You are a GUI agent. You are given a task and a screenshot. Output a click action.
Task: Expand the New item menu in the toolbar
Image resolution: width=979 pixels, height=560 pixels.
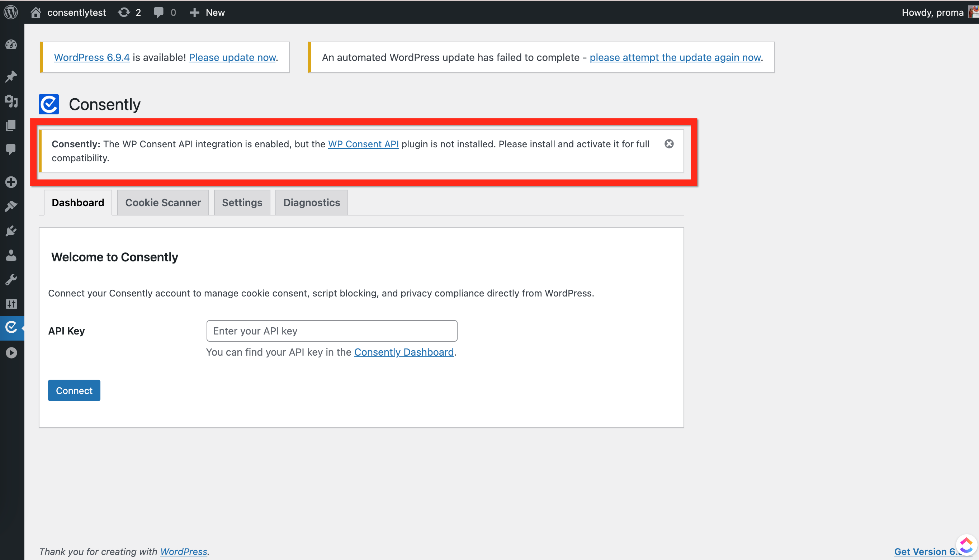207,12
